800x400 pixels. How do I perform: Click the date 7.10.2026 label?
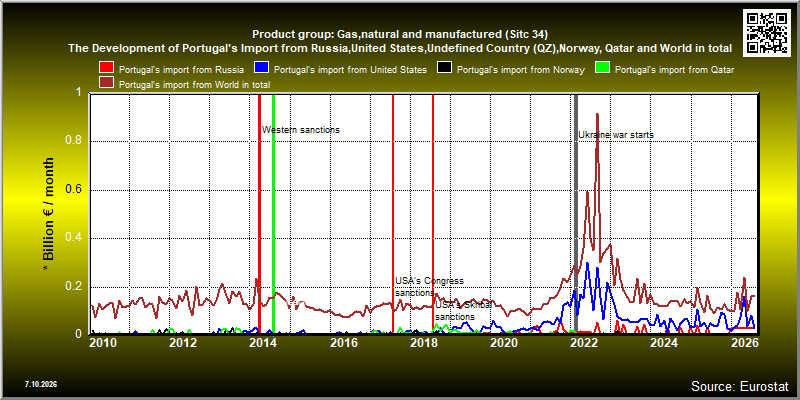pyautogui.click(x=41, y=384)
